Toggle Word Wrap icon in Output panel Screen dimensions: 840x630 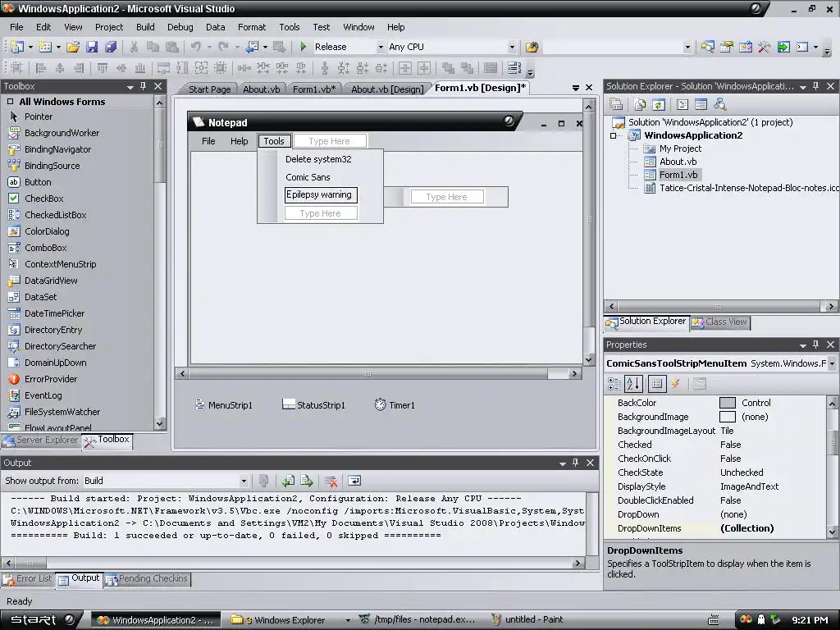(x=354, y=481)
